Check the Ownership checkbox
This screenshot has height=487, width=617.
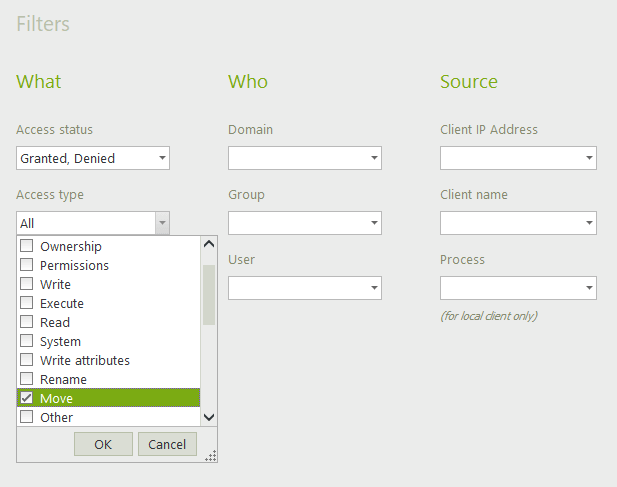click(27, 246)
